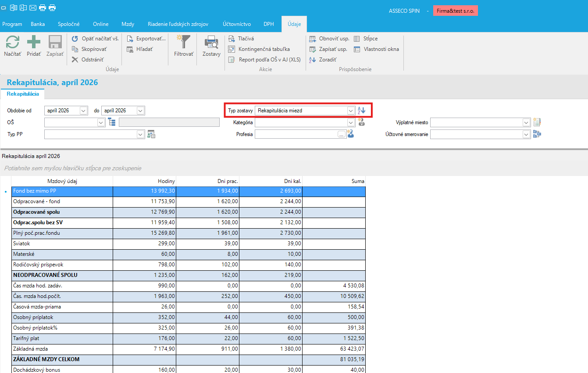The width and height of the screenshot is (588, 373).
Task: Click icon beside Výplatné miesto dropdown
Action: pos(537,122)
